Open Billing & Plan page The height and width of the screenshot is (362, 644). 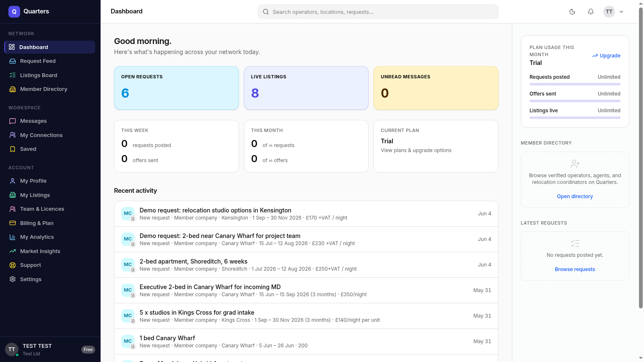point(50,223)
